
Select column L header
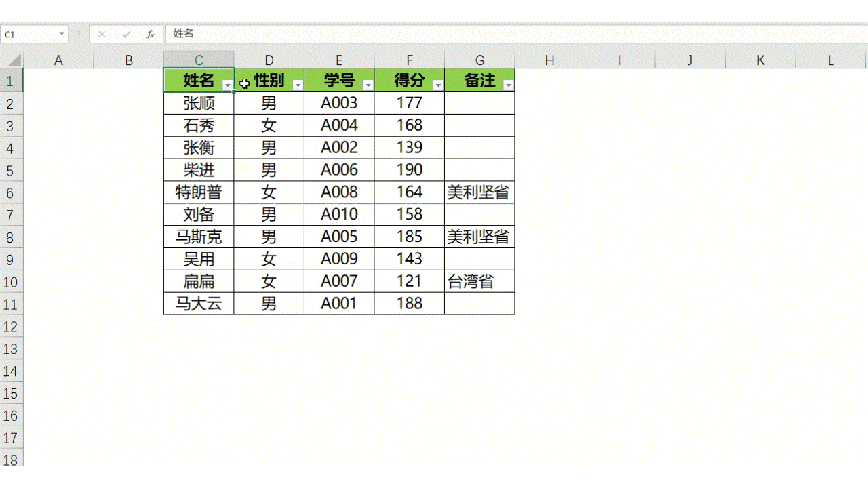[x=831, y=60]
